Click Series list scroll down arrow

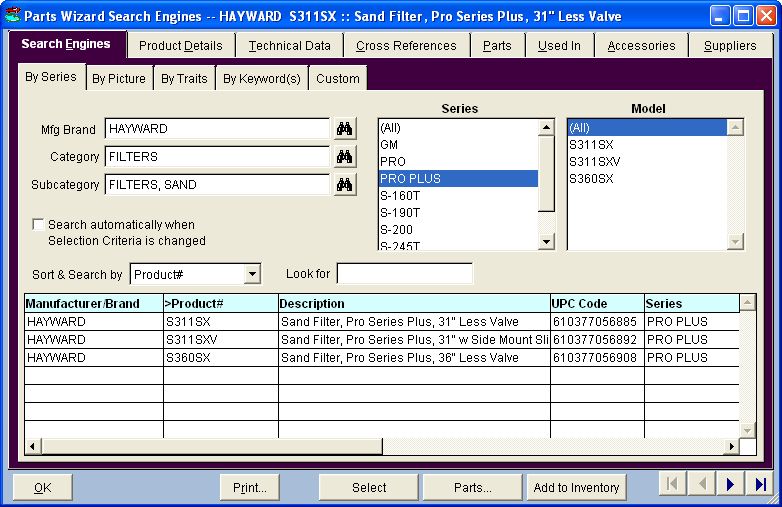[x=547, y=242]
